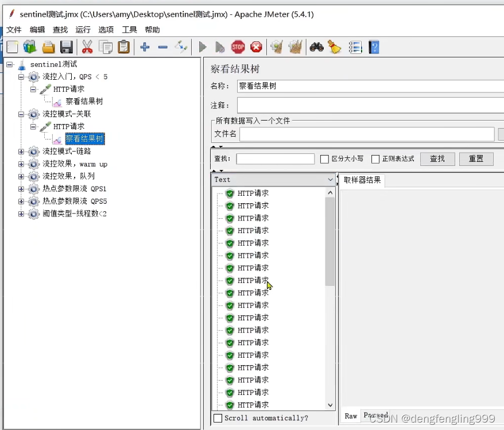Expand the 热点参数限流 QPS1 group

coord(21,189)
